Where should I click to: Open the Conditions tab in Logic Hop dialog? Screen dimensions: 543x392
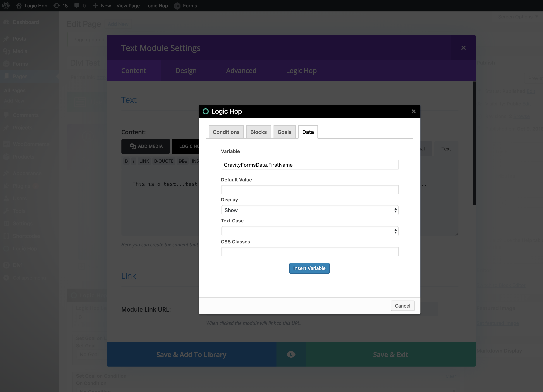226,132
